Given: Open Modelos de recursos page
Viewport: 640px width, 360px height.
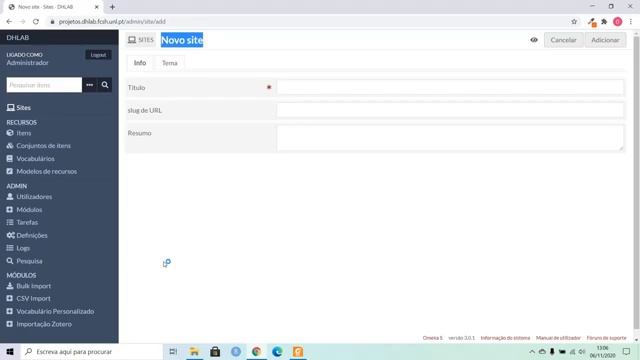Looking at the screenshot, I should click(42, 171).
